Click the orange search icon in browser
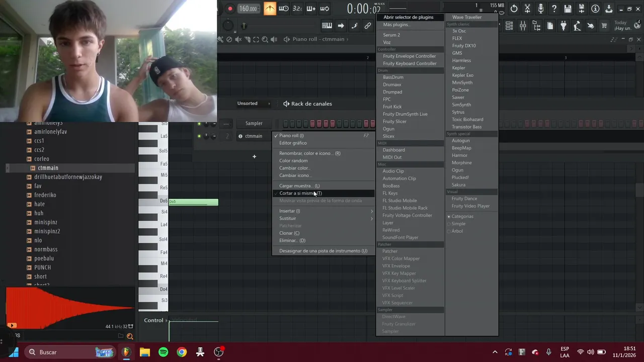 (130, 336)
